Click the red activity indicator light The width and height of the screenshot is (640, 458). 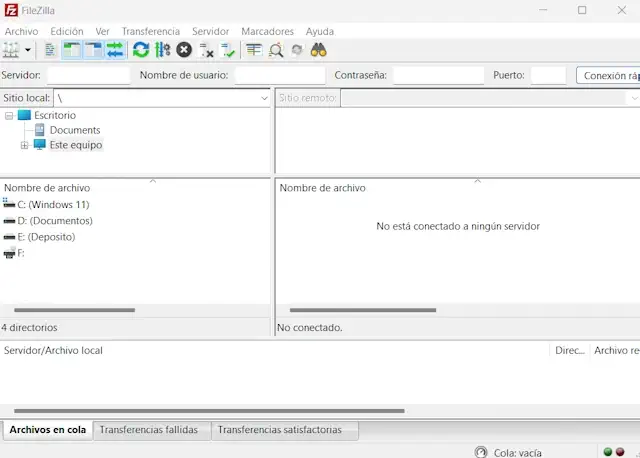pyautogui.click(x=620, y=452)
